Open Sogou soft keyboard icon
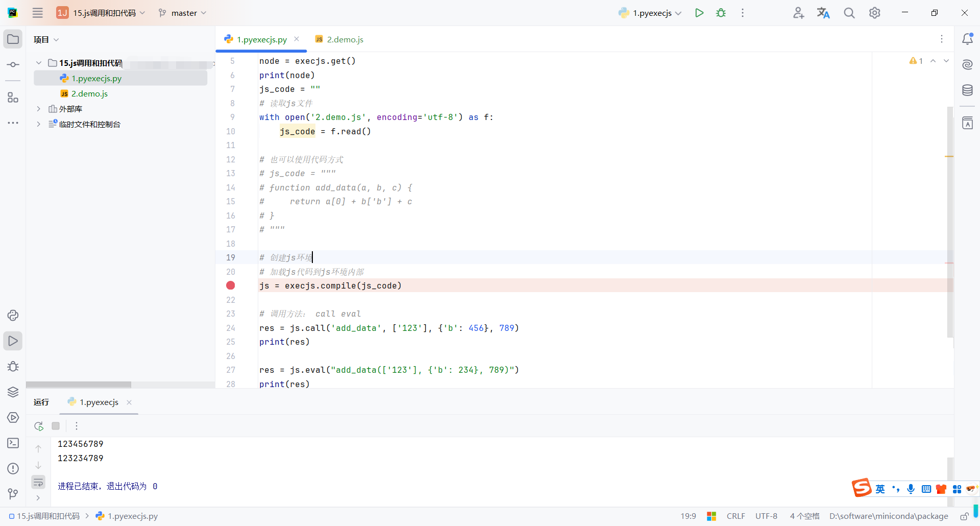Image resolution: width=980 pixels, height=526 pixels. [926, 489]
